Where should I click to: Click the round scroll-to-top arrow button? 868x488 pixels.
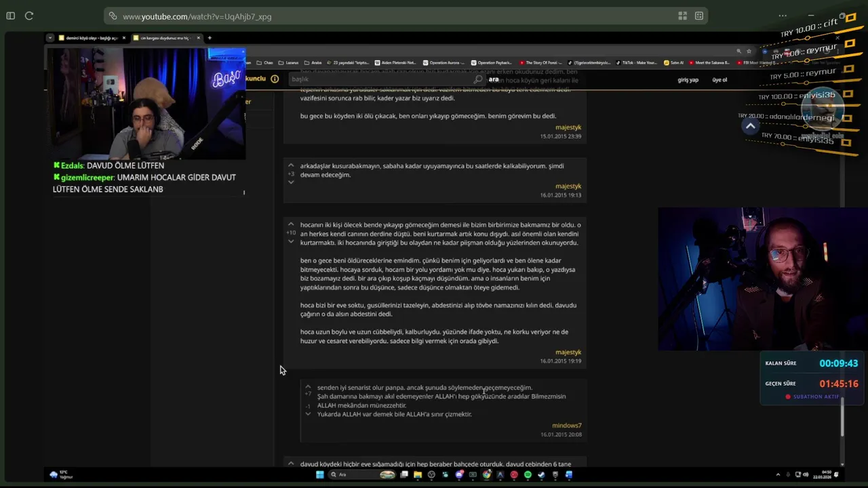(750, 126)
